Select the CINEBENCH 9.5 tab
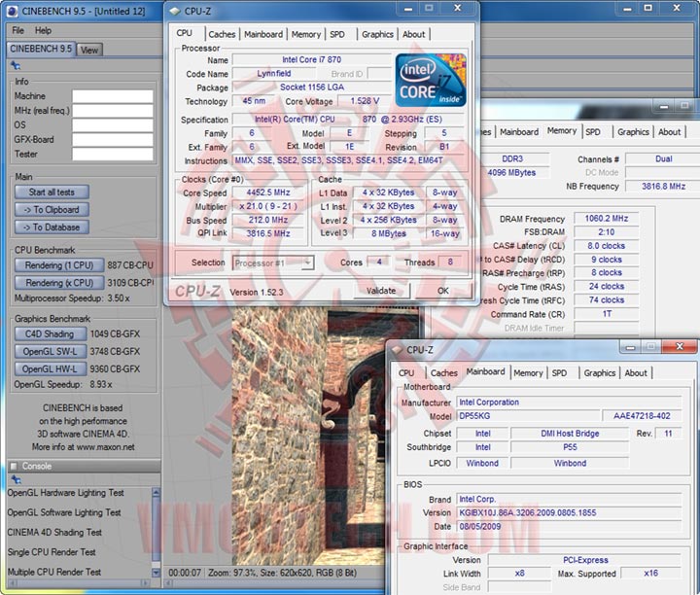Image resolution: width=700 pixels, height=595 pixels. [41, 49]
